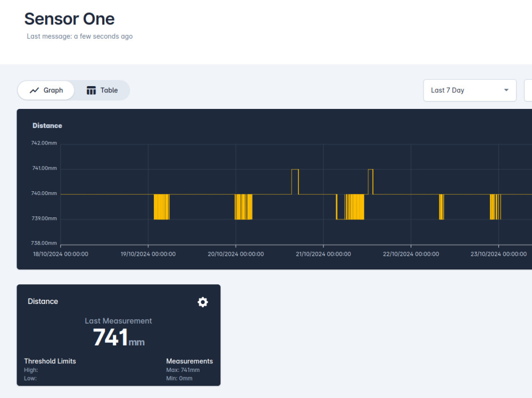Screen dimensions: 532x398
Task: Click the 742.00mm y-axis label
Action: (x=44, y=143)
